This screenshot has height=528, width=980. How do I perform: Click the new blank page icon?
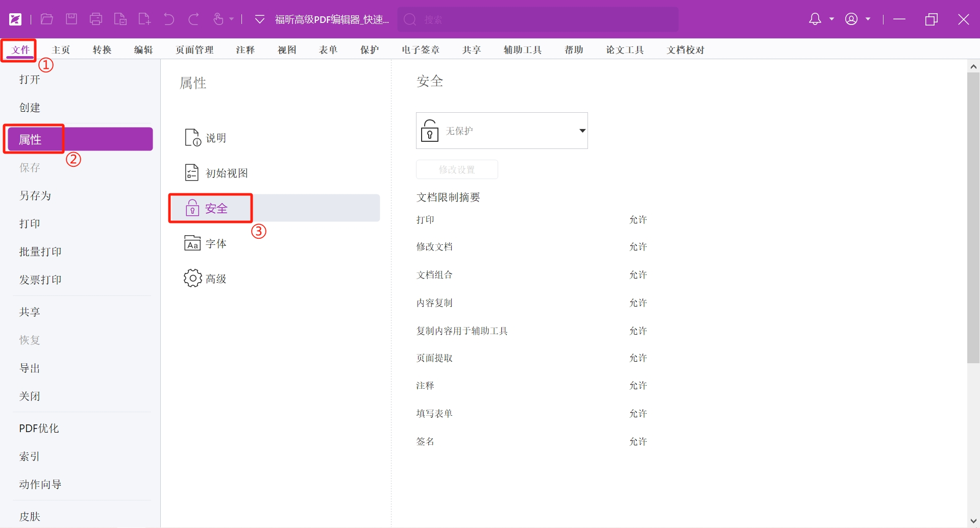[x=144, y=19]
